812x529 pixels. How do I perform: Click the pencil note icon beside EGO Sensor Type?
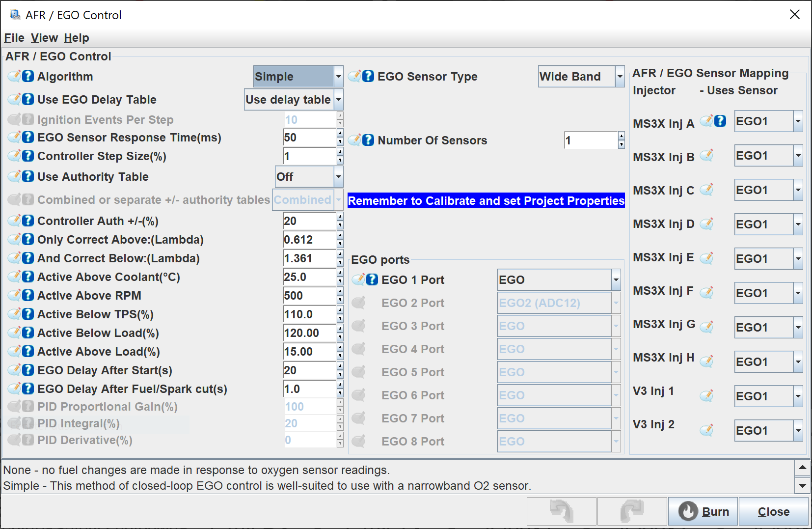354,77
